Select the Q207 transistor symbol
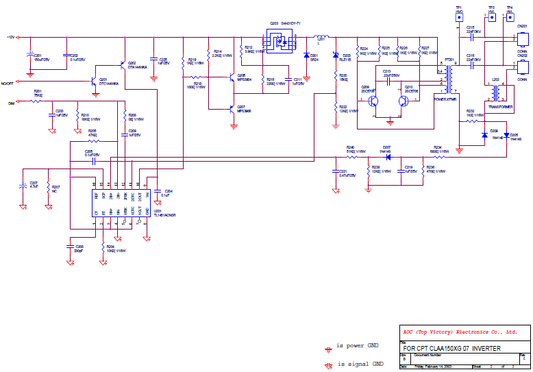The image size is (533, 372). pos(232,109)
